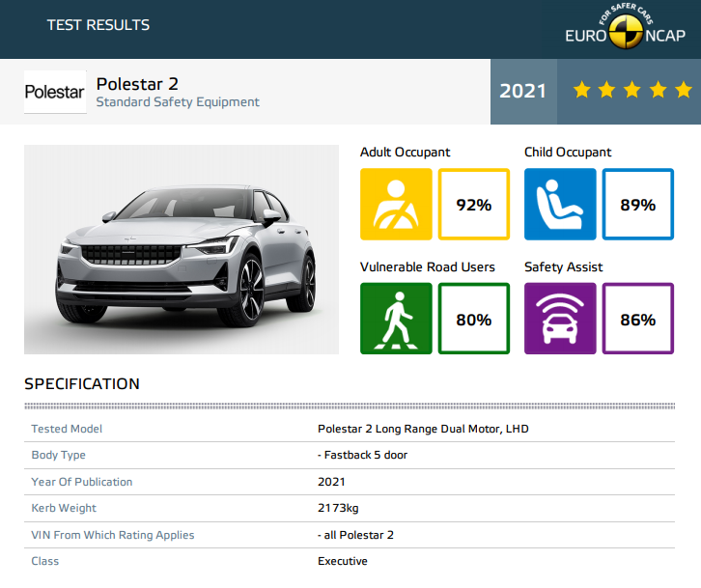Click the Euro NCAP logo
This screenshot has height=588, width=701.
tap(625, 27)
